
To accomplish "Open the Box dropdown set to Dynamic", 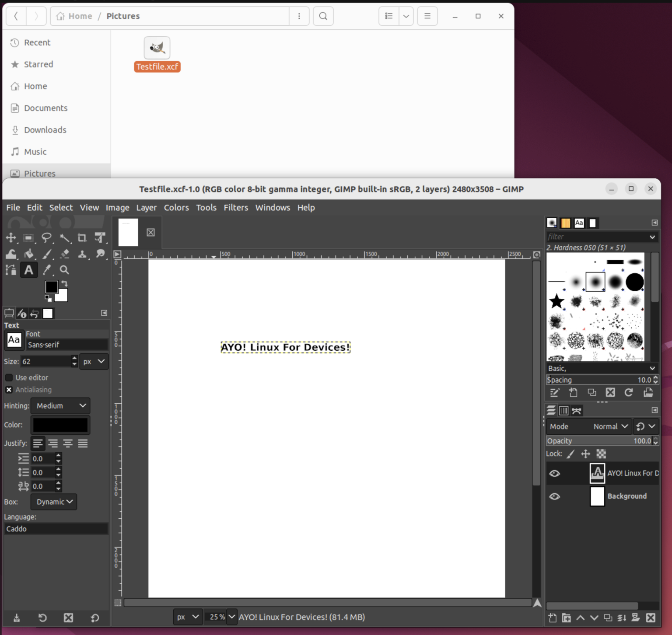I will click(x=53, y=502).
